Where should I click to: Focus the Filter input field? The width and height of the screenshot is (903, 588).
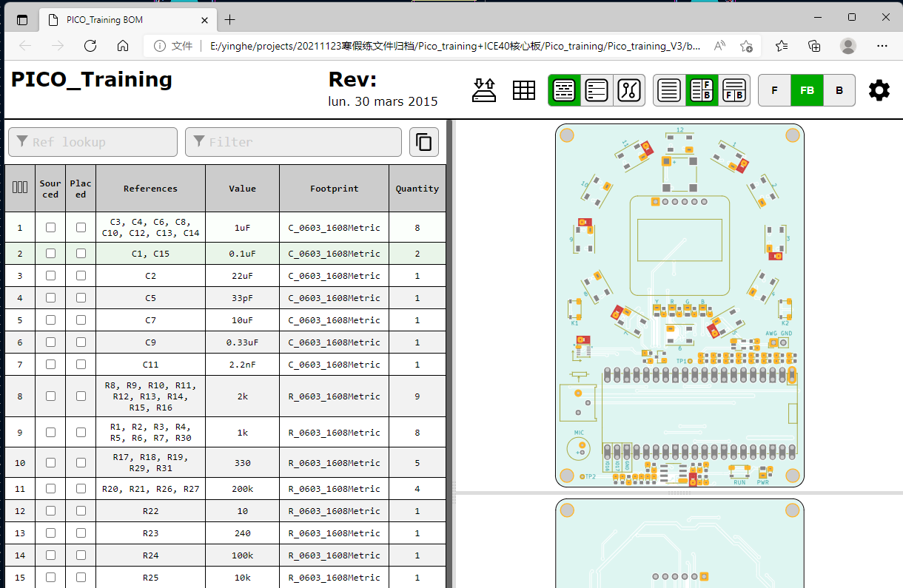click(x=293, y=142)
